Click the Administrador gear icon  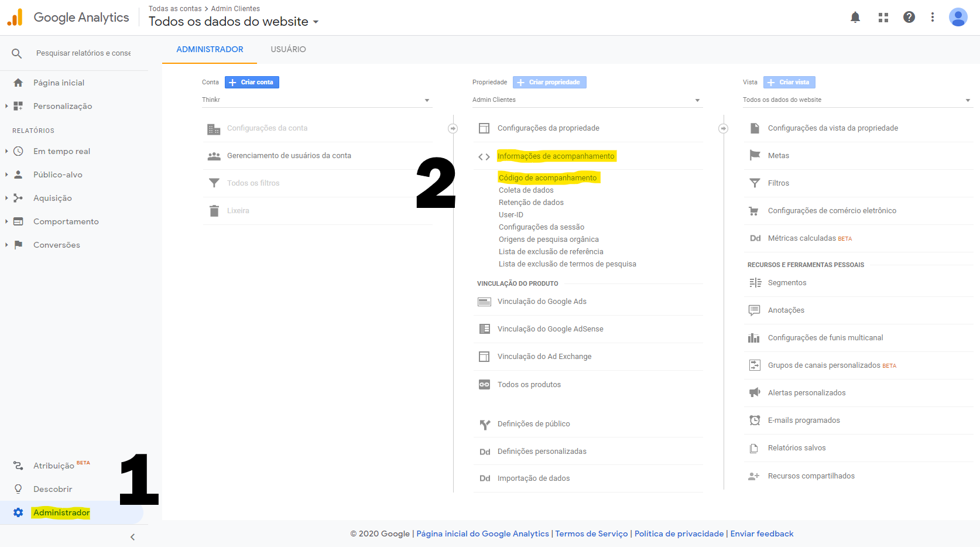tap(18, 512)
